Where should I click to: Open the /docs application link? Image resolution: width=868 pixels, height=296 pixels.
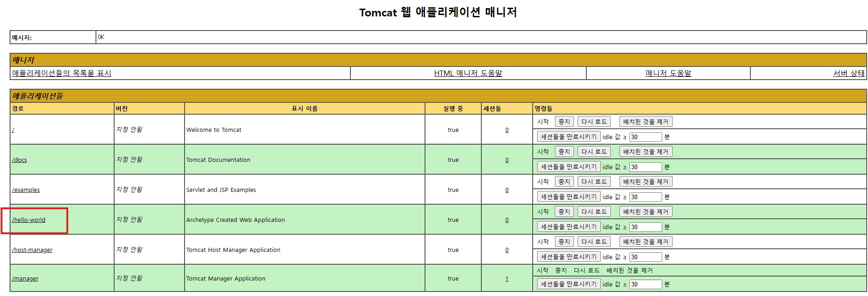click(x=20, y=160)
